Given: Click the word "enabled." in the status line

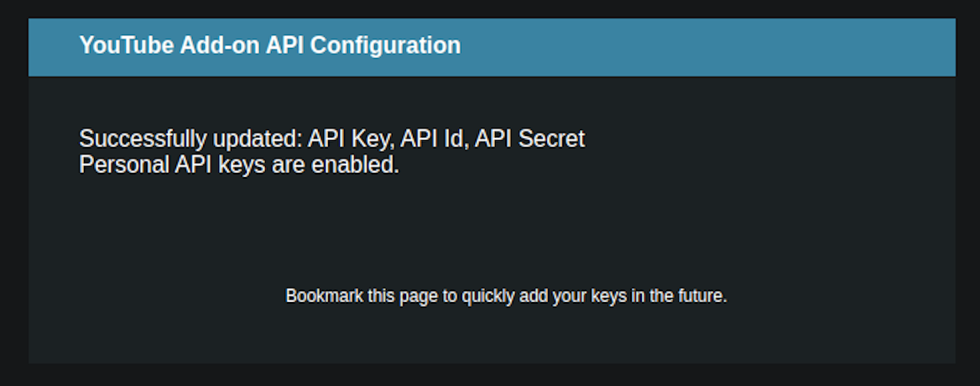Looking at the screenshot, I should (356, 165).
